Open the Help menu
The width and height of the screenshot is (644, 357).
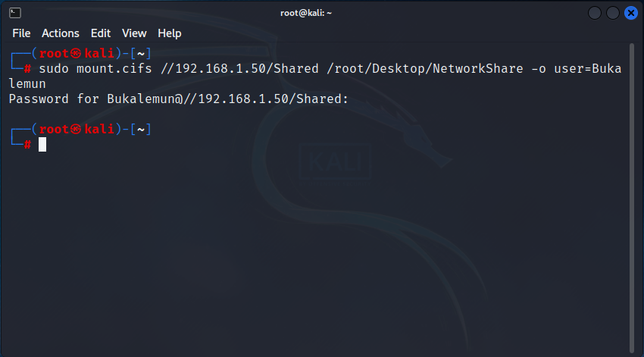coord(169,33)
